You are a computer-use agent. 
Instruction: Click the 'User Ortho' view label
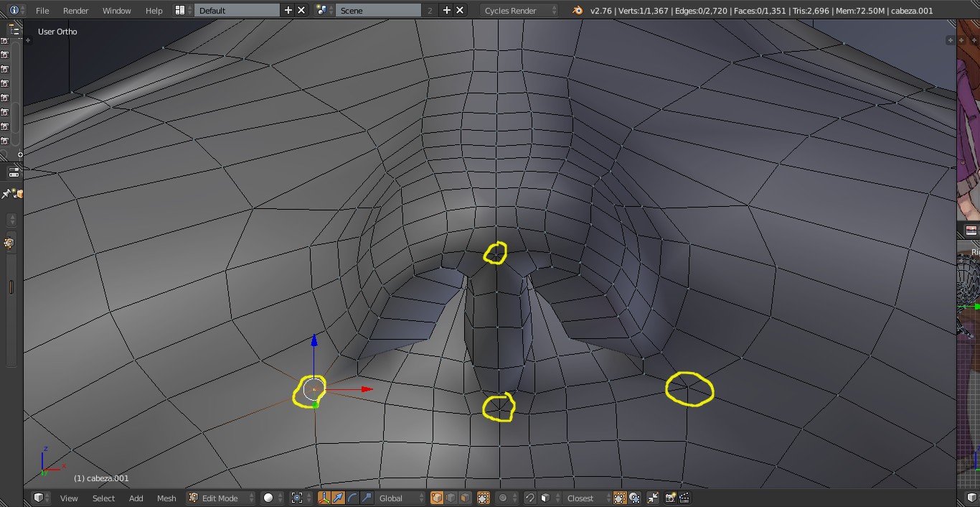click(x=57, y=32)
